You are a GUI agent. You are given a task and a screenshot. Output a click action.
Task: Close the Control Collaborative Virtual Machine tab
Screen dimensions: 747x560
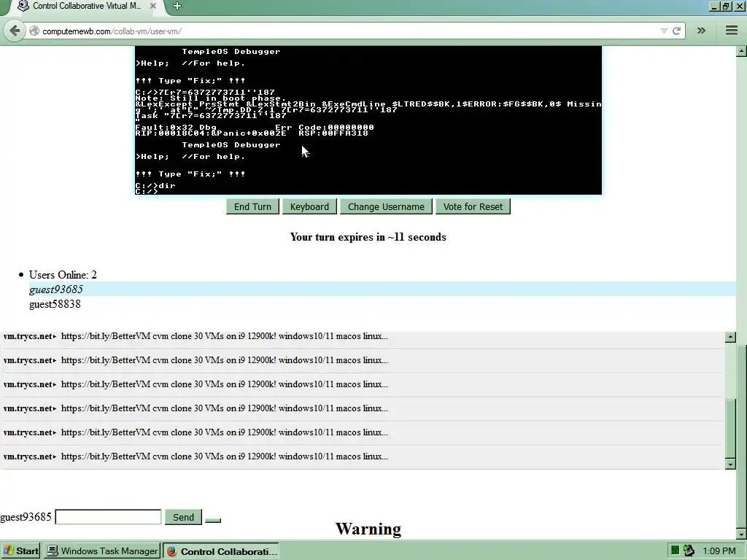pos(153,6)
